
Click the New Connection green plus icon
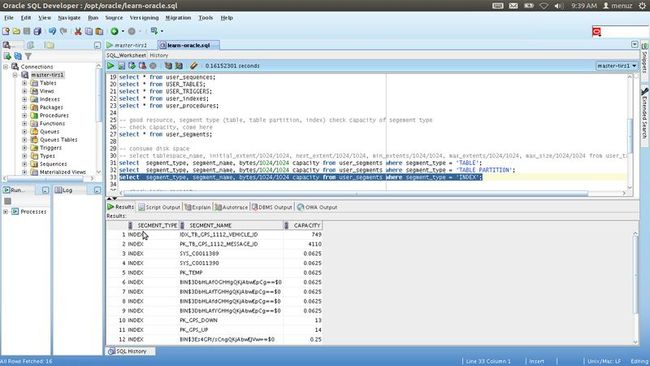click(x=7, y=56)
